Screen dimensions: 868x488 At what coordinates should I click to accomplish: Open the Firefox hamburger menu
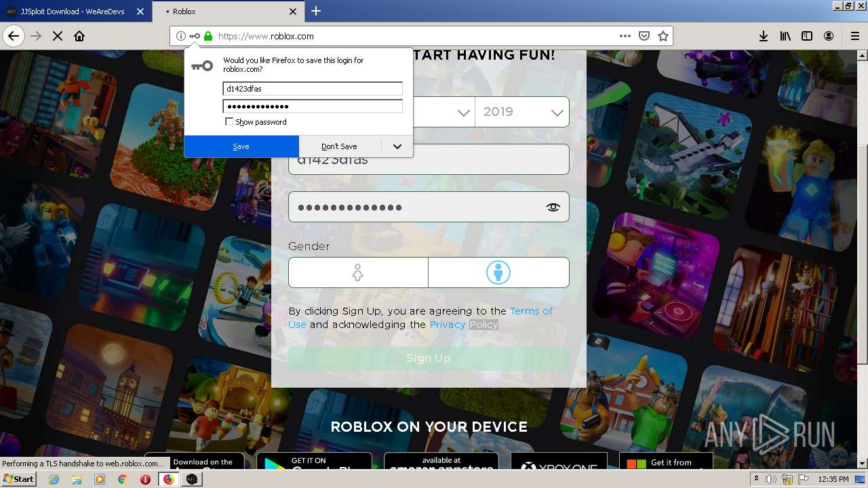(854, 36)
